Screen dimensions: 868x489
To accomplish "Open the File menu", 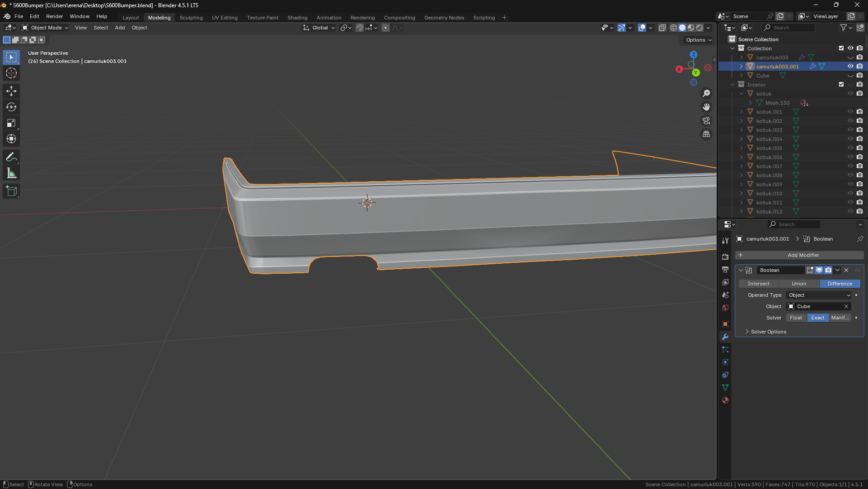I will coord(19,16).
